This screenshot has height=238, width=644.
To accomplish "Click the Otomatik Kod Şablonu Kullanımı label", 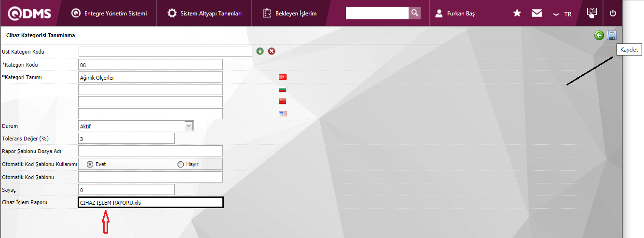I will click(x=40, y=164).
